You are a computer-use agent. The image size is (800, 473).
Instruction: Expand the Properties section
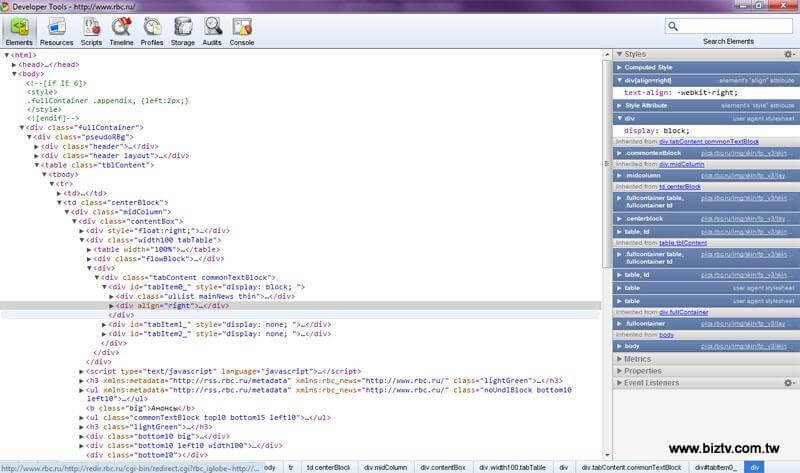[642, 370]
